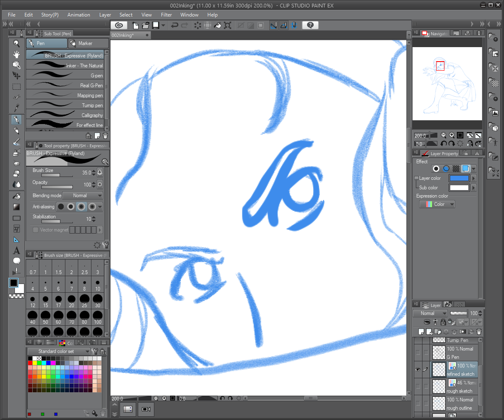Open the help question mark button
The width and height of the screenshot is (504, 420).
(310, 25)
